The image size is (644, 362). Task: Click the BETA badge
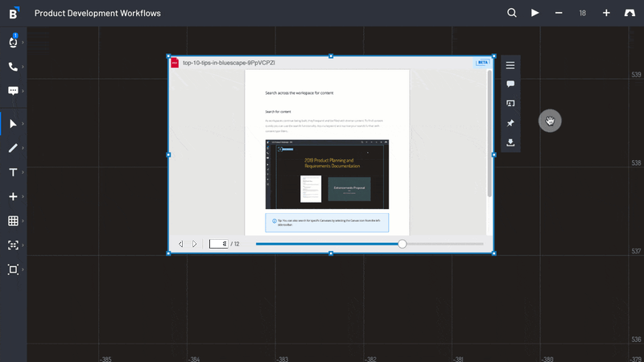pos(483,63)
